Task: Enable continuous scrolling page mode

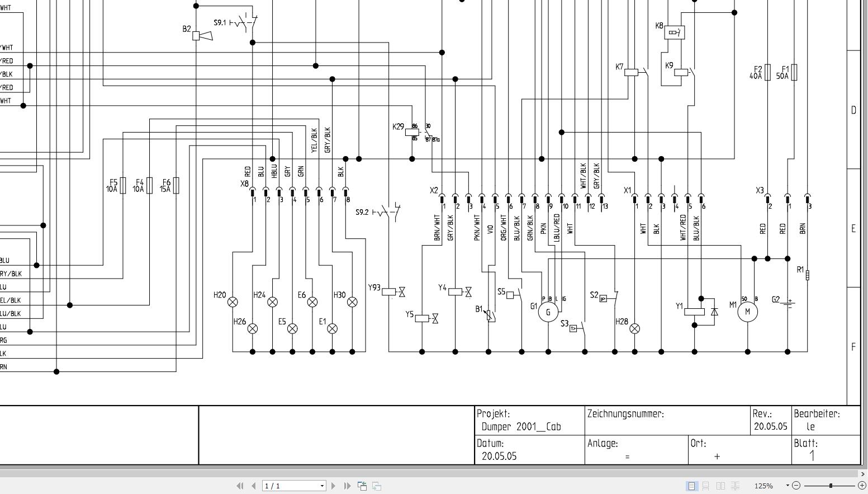Action: pos(706,486)
